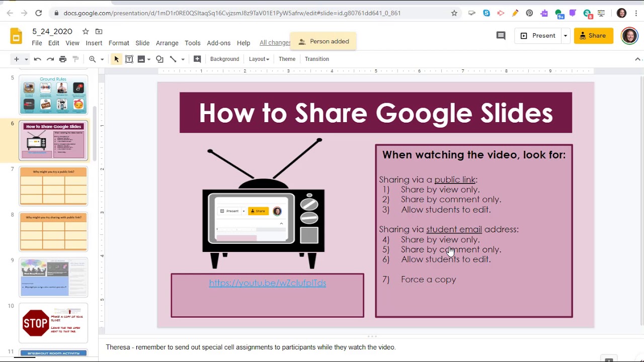Open the Tools menu
The width and height of the screenshot is (644, 362).
pyautogui.click(x=193, y=43)
